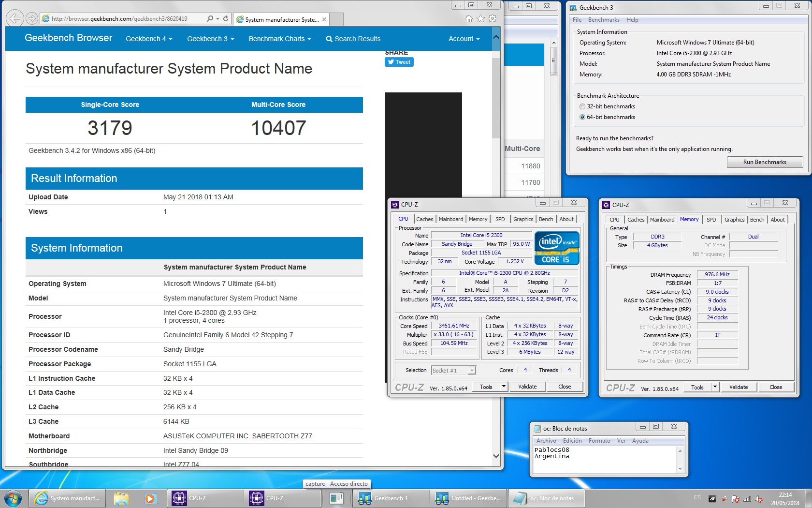
Task: Open Windows Media Player taskbar icon
Action: tap(150, 498)
